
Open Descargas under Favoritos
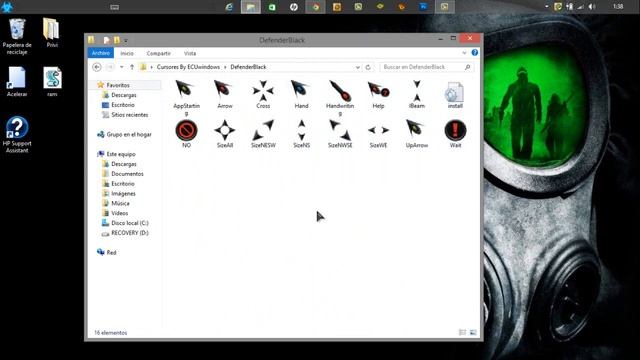click(x=124, y=95)
